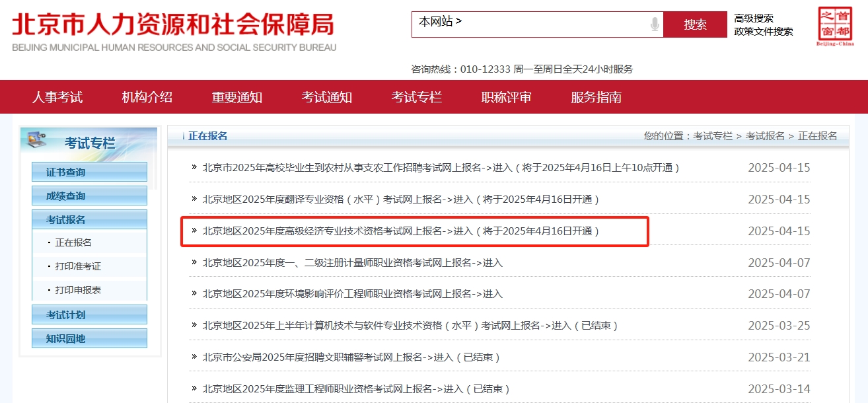The image size is (868, 403).
Task: Click date 2025-03-14 beside 监理工程师 row
Action: click(x=779, y=389)
